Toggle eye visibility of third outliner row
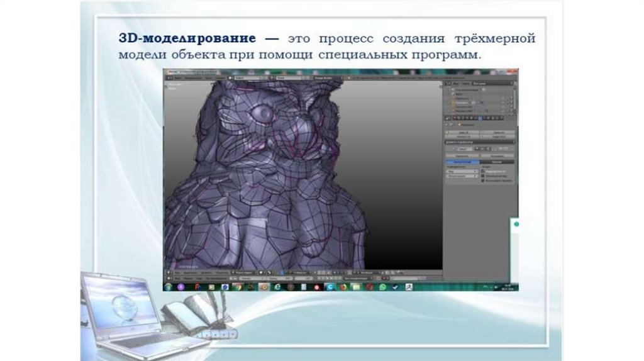Viewport: 644px width, 361px height. (502, 99)
